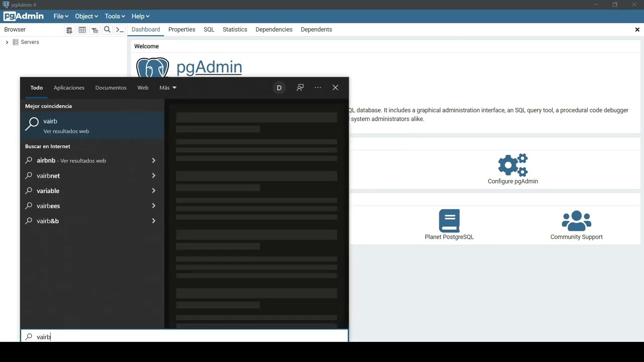Click the Search Objects magnifier icon
The image size is (644, 362).
point(107,30)
